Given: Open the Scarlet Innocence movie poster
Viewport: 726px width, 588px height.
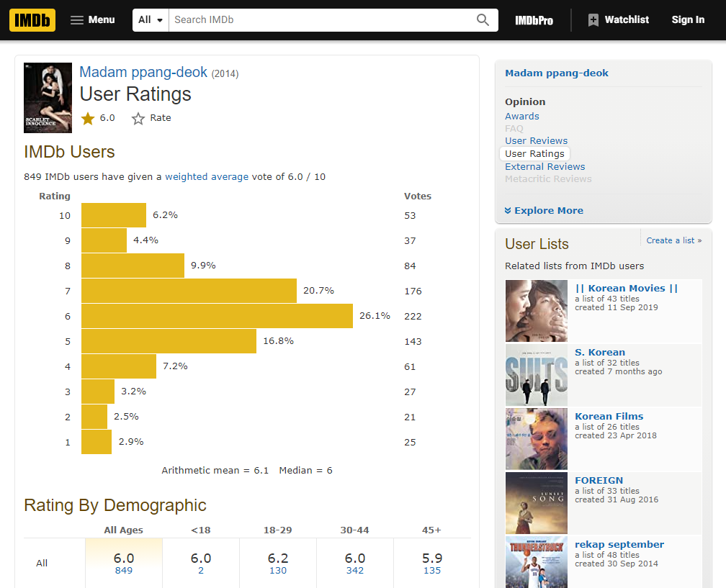Looking at the screenshot, I should point(48,98).
